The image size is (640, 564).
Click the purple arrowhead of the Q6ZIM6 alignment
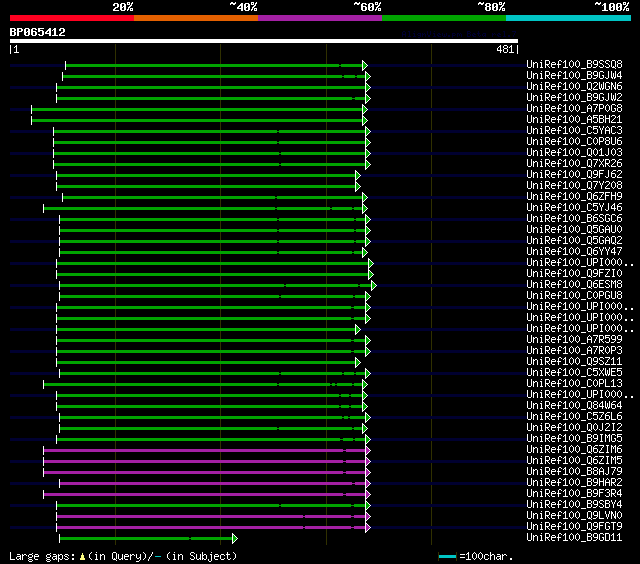(367, 450)
